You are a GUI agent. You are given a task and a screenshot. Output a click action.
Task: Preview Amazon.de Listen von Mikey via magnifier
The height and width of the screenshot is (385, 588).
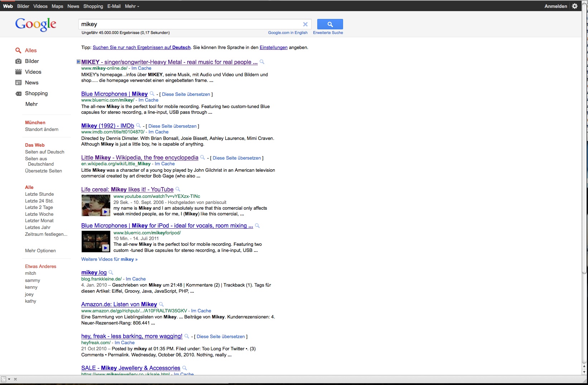click(161, 304)
